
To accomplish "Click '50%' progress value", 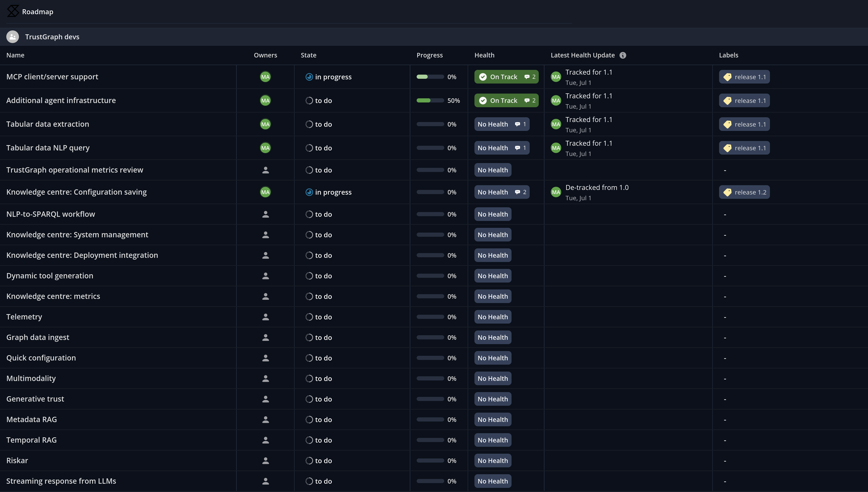I will coord(453,101).
